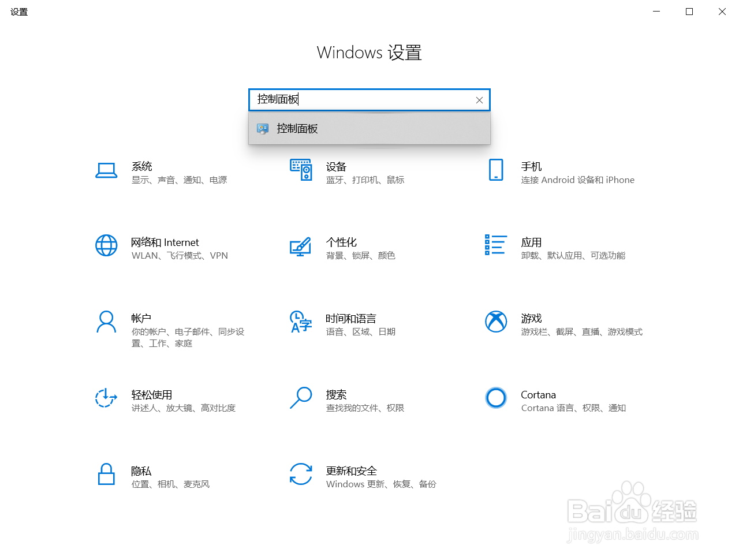739x560 pixels.
Task: Click the text 查找我的文件、权限
Action: [x=365, y=408]
